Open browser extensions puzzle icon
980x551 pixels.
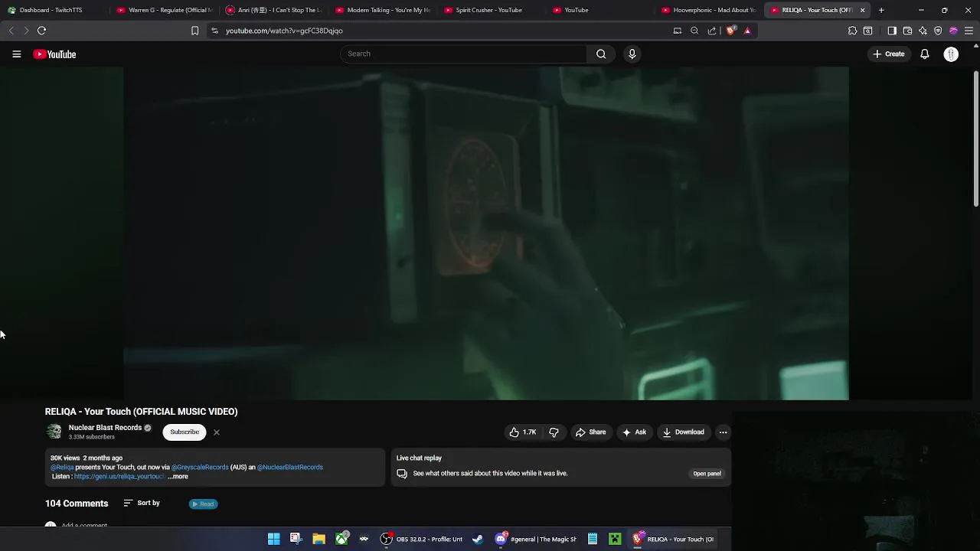(x=852, y=31)
